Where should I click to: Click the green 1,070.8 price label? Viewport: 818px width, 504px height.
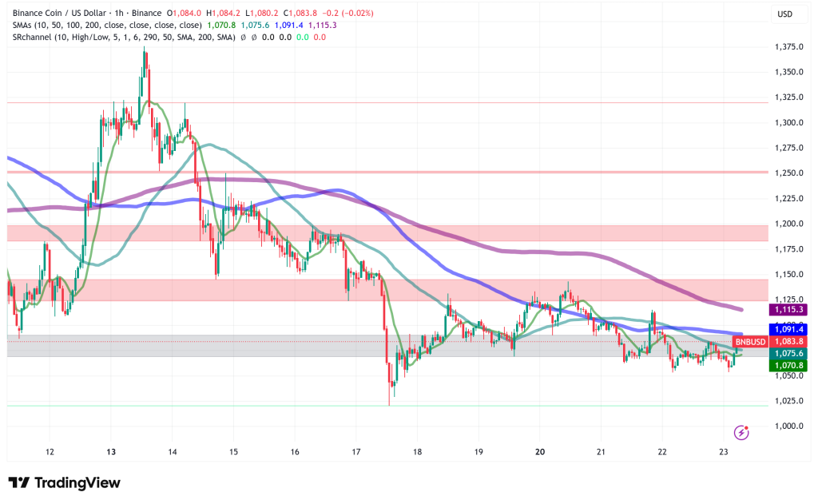click(x=787, y=365)
